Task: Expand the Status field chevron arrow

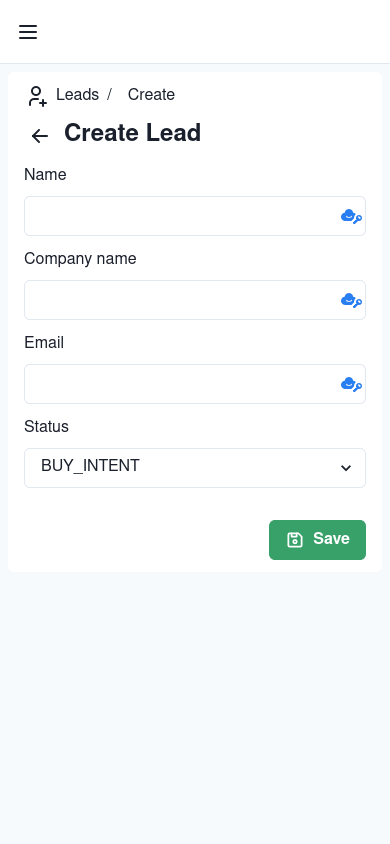Action: point(346,468)
